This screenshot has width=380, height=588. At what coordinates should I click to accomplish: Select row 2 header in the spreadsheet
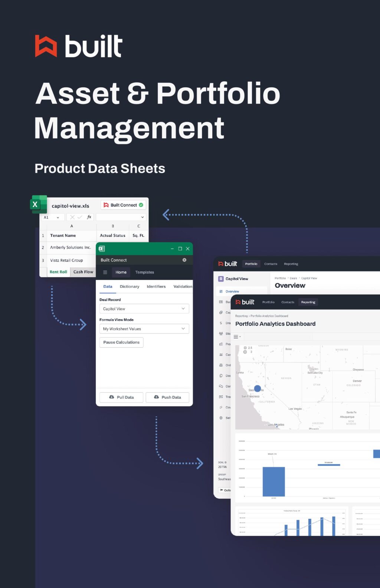pyautogui.click(x=43, y=247)
